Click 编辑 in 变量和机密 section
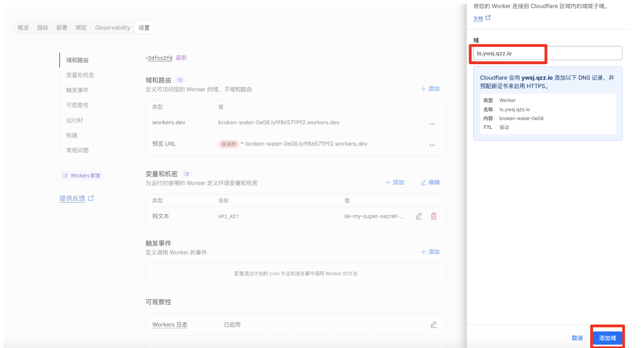 coord(430,182)
